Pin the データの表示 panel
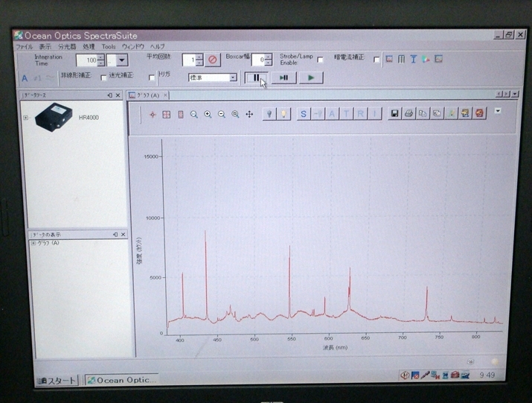The height and width of the screenshot is (403, 532). [x=115, y=235]
